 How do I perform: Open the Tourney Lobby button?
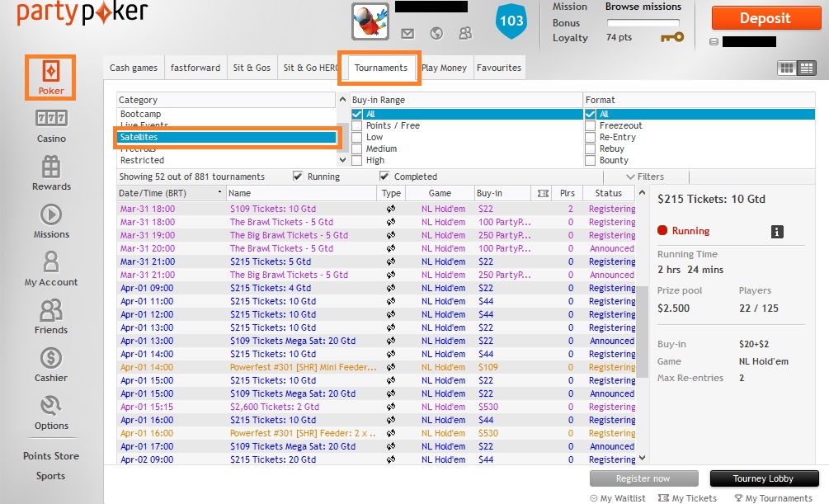(764, 478)
